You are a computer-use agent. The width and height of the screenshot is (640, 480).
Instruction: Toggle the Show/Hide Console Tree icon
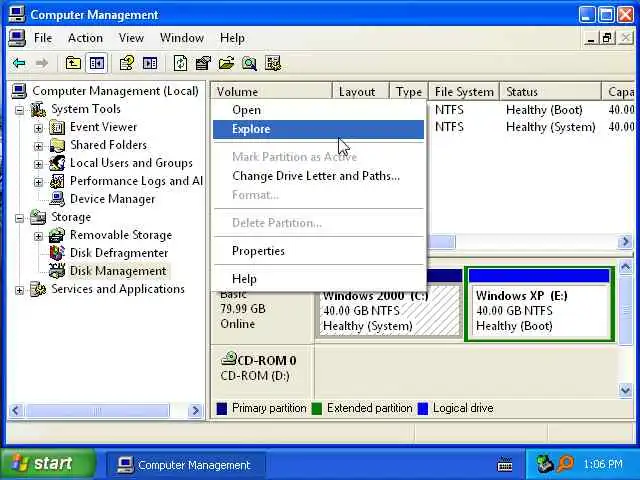(97, 63)
